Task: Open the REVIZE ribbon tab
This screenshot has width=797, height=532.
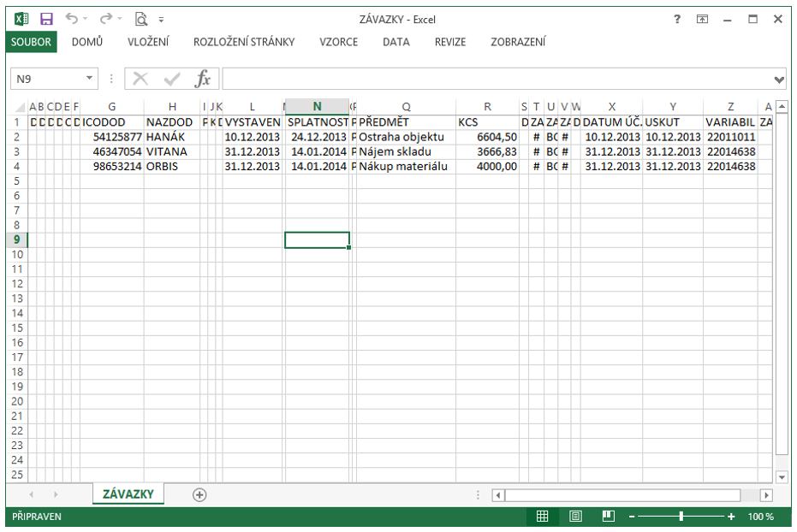Action: coord(449,42)
